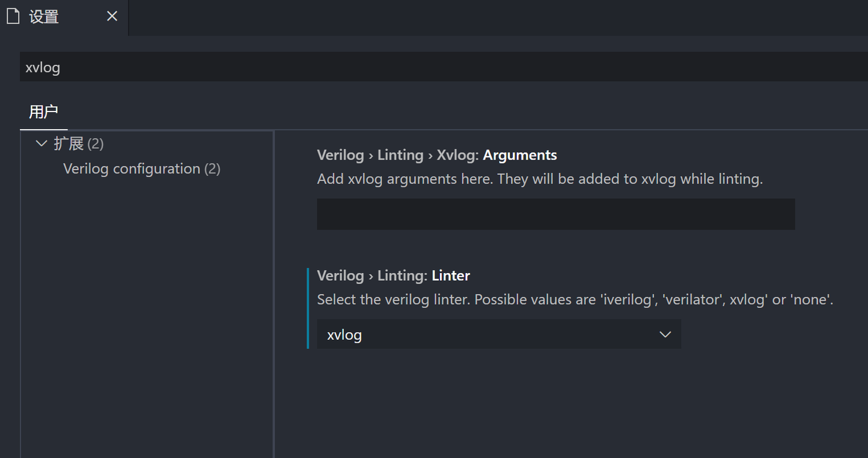868x458 pixels.
Task: Click the empty Xvlog Arguments text field
Action: [556, 214]
